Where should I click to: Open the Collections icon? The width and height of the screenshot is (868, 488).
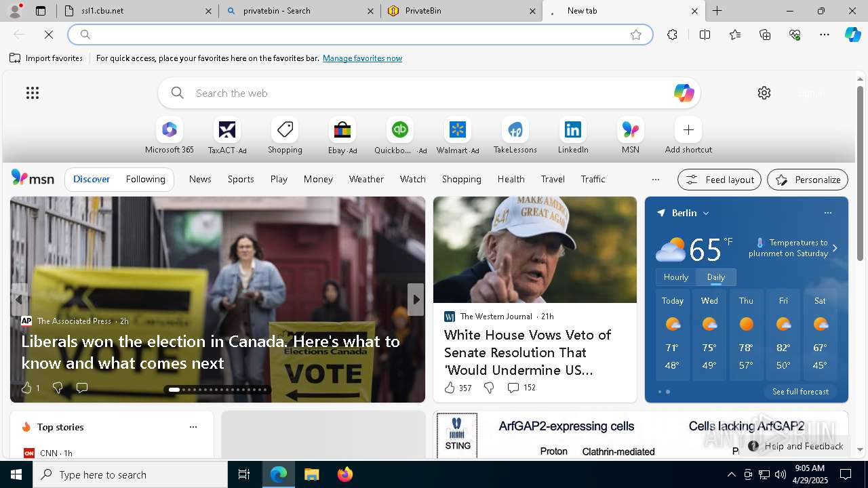coord(765,35)
